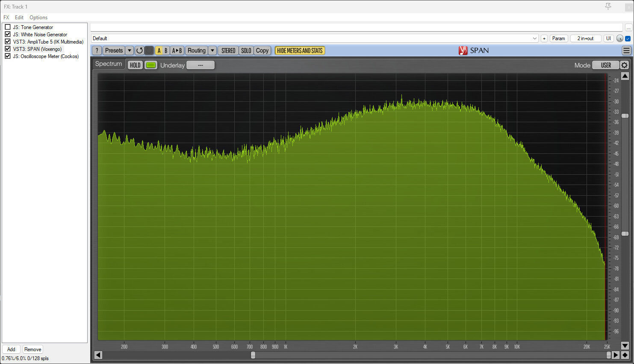Click the left frequency range scrollbar handle
The image size is (634, 364).
click(x=253, y=355)
